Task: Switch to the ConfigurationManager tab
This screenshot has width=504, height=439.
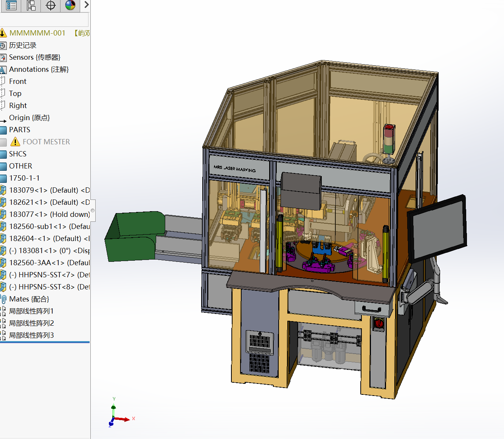Action: (31, 5)
